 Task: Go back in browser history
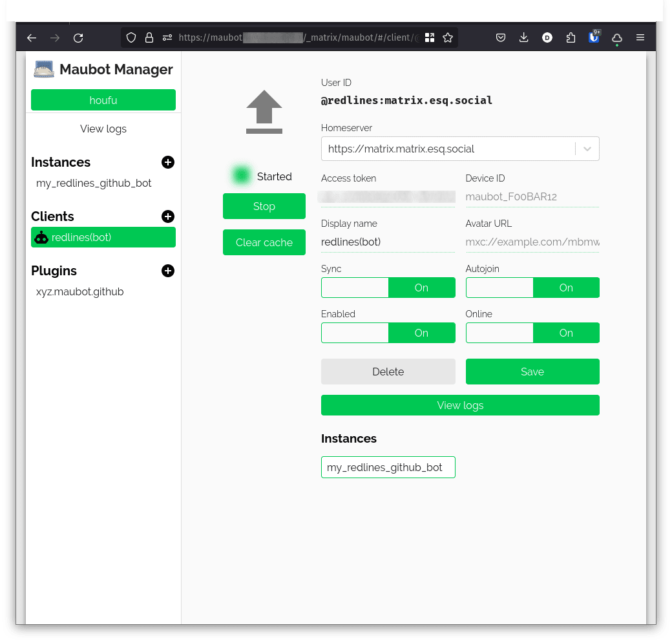click(x=32, y=37)
